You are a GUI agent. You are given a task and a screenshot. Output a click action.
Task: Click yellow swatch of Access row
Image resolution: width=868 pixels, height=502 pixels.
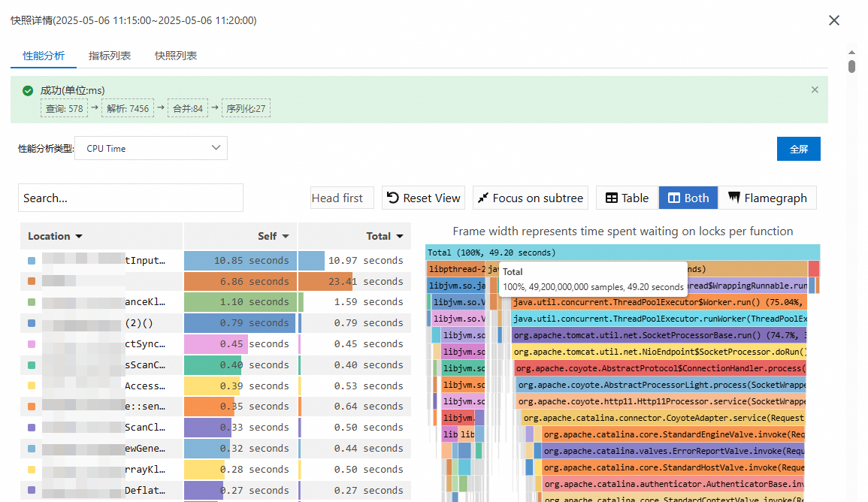32,386
